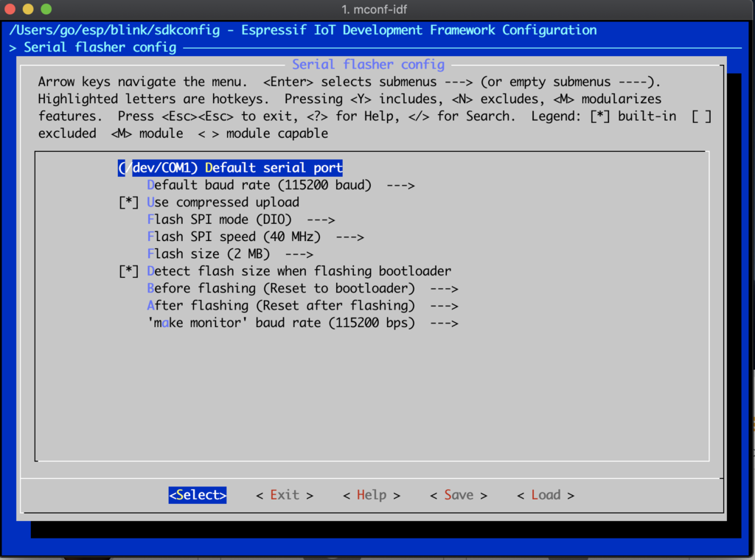Click the arrow after Flash SPI speed (40 MHz)
755x560 pixels.
349,237
